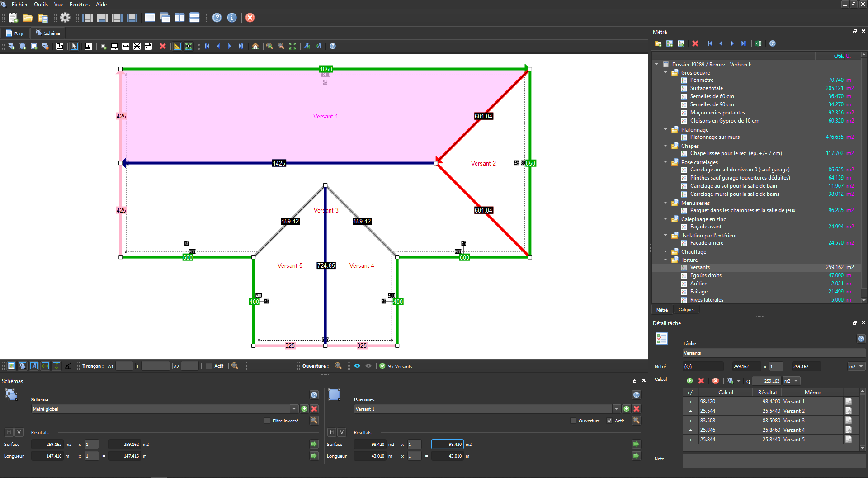Image resolution: width=868 pixels, height=478 pixels.
Task: Click the star-burst tool icon in schema toolbar
Action: coord(137,46)
